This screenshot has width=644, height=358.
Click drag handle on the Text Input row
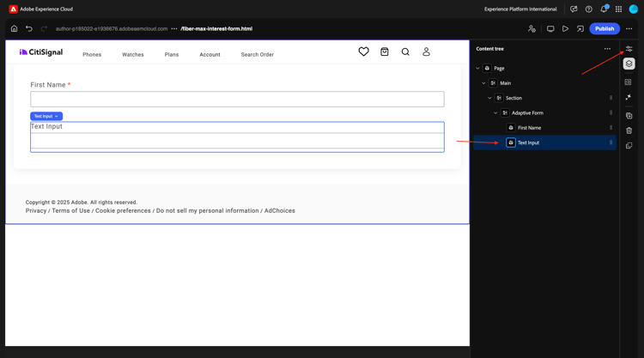(x=611, y=143)
